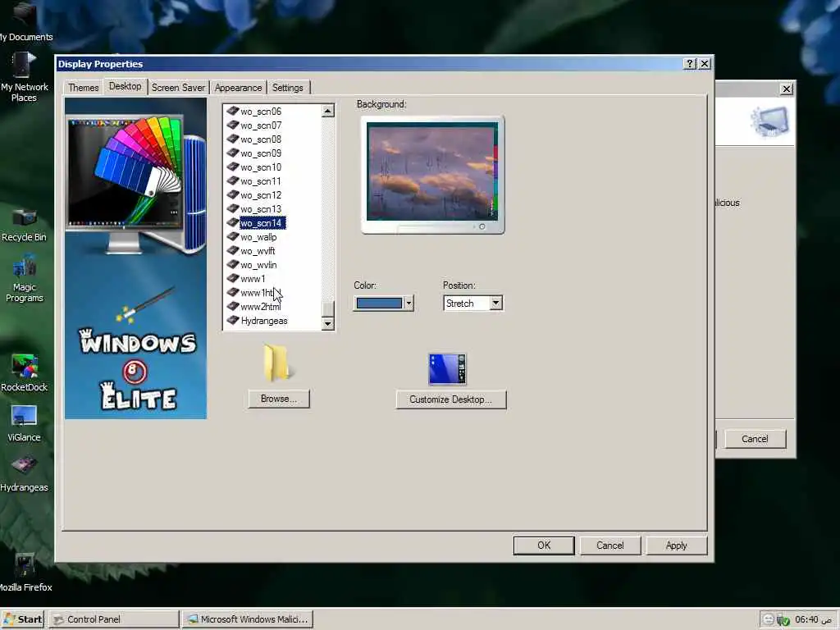The image size is (840, 630).
Task: Open the Screen Saver tab
Action: pyautogui.click(x=178, y=87)
